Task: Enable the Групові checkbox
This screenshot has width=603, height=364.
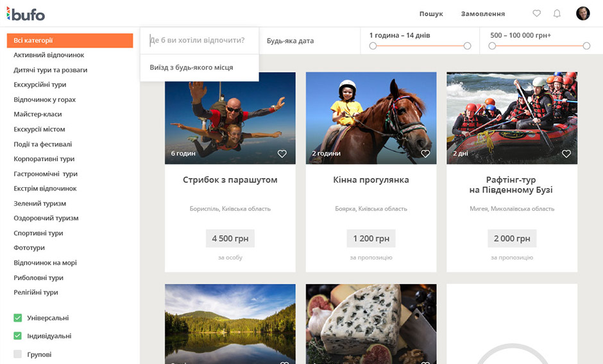Action: (x=18, y=354)
